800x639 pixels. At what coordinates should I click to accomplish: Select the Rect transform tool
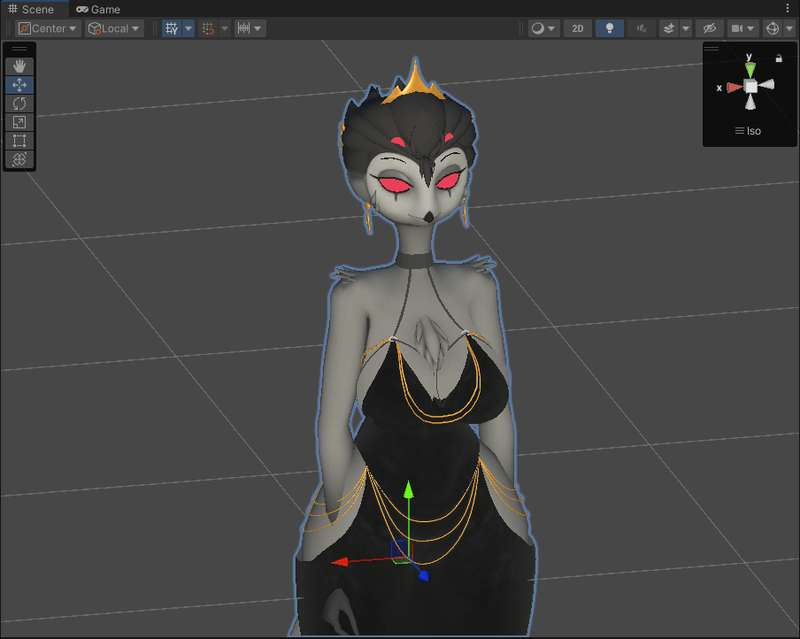[x=19, y=141]
